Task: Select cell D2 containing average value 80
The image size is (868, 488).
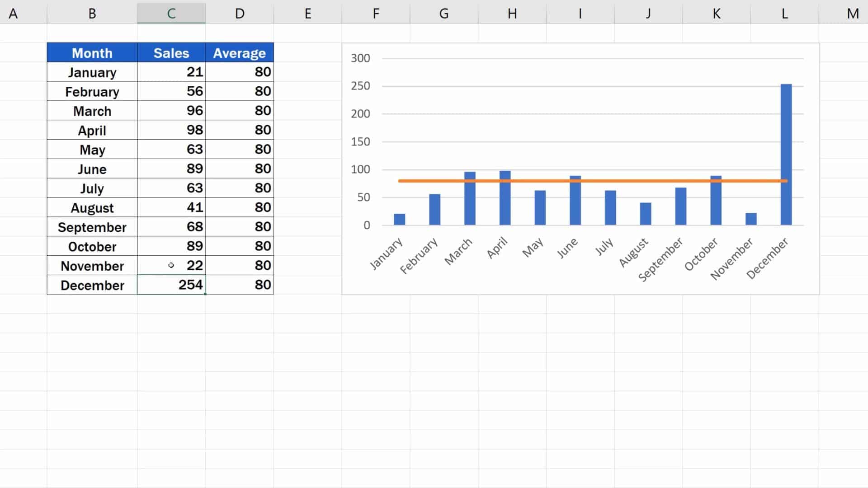Action: tap(239, 72)
